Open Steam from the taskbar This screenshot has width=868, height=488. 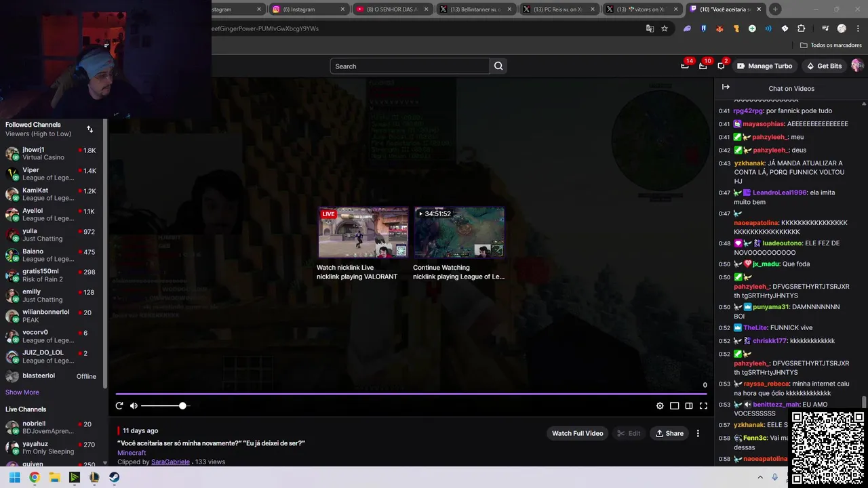point(115,477)
